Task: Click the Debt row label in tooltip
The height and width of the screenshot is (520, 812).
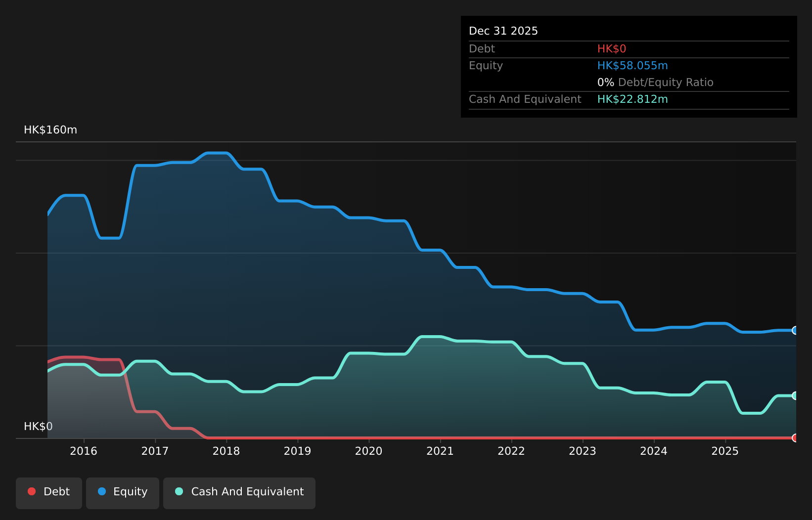Action: point(482,49)
